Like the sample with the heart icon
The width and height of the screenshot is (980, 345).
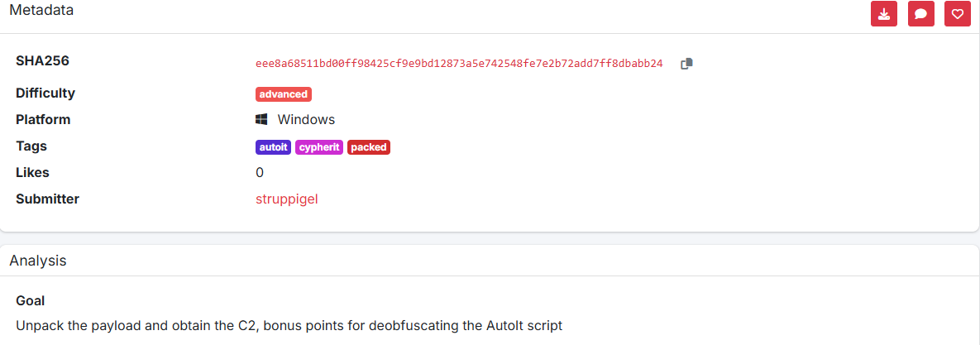pyautogui.click(x=958, y=13)
